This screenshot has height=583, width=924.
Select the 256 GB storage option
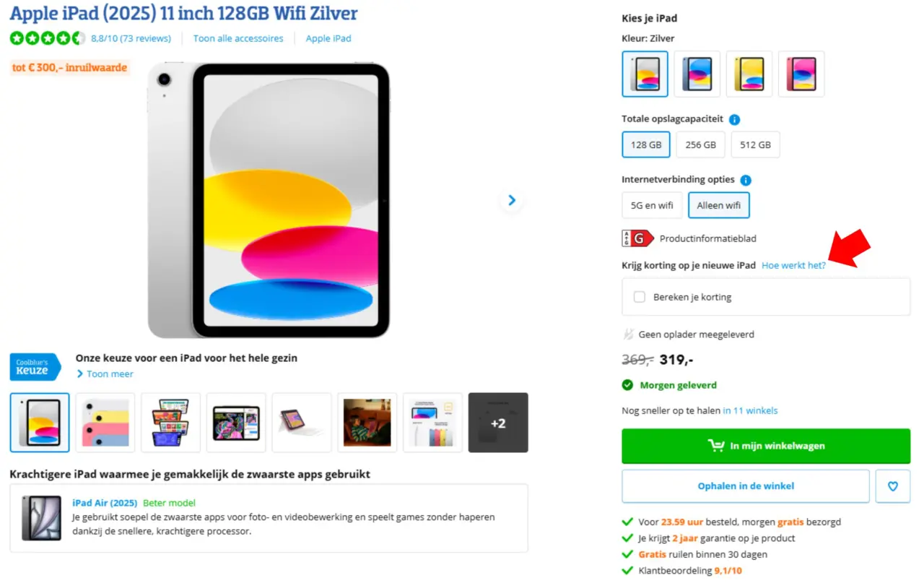pos(700,144)
